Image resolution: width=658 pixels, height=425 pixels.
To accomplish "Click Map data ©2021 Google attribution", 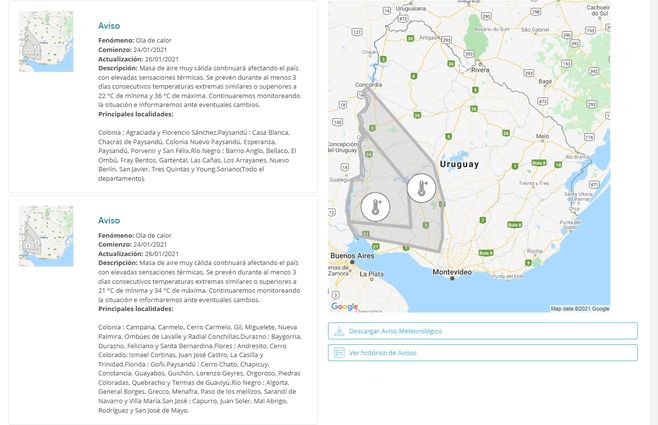I will tap(579, 308).
